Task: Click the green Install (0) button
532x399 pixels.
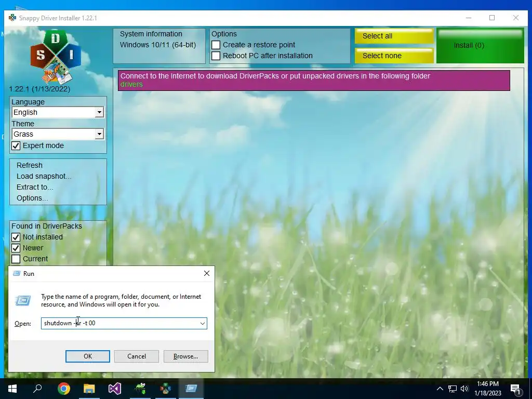Action: click(x=480, y=46)
